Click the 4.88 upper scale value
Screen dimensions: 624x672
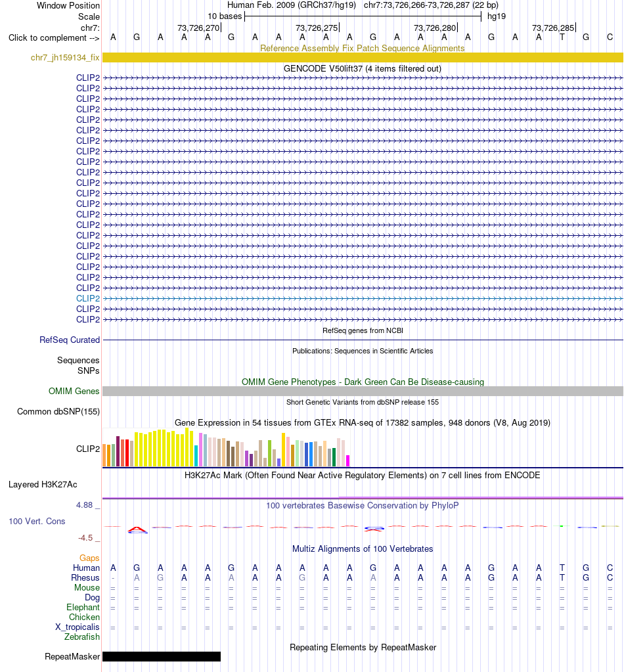[x=85, y=505]
